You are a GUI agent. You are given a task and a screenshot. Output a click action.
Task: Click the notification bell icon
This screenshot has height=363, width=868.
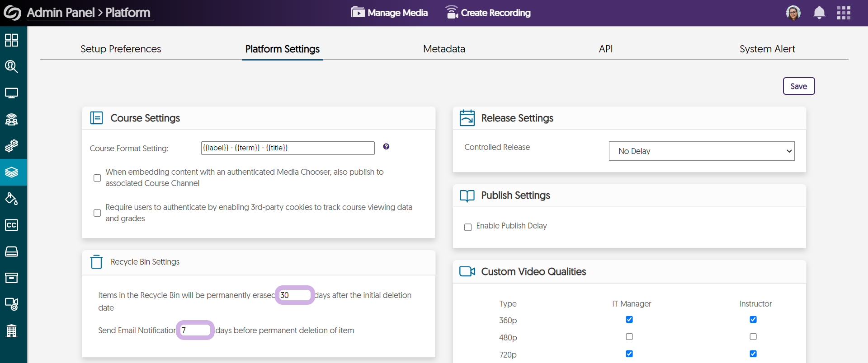point(819,13)
